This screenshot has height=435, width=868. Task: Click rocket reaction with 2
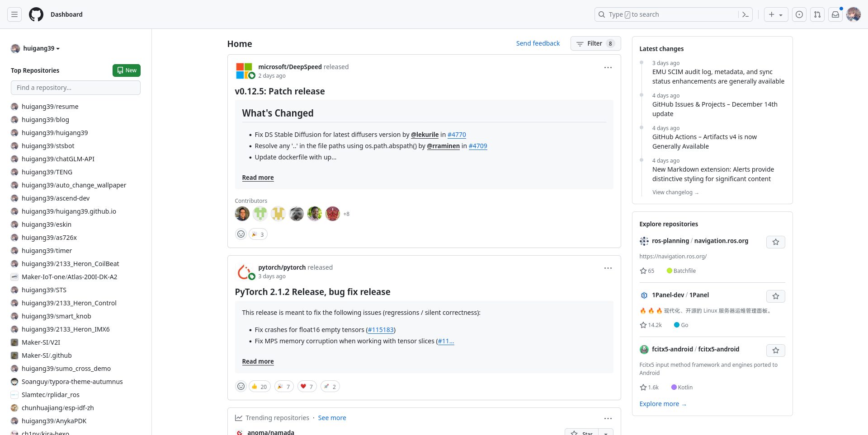pos(330,386)
